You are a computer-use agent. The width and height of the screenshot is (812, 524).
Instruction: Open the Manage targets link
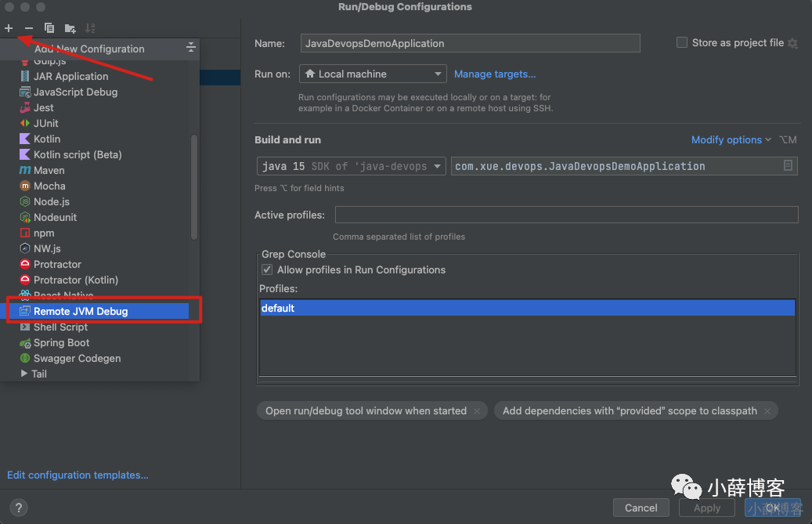[495, 74]
